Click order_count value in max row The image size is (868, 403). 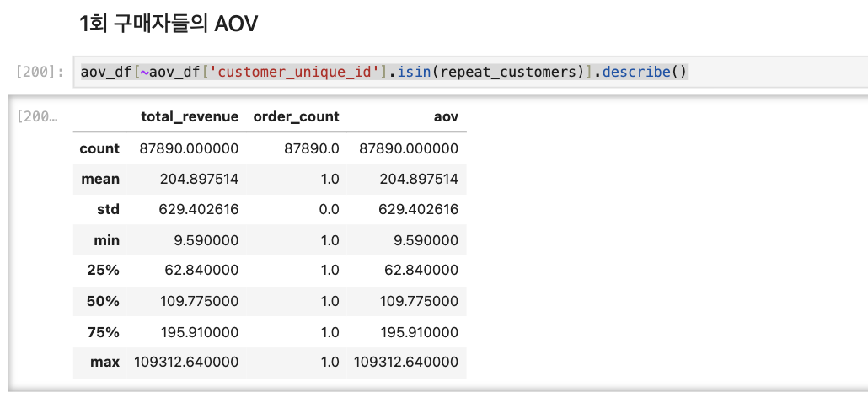[330, 362]
